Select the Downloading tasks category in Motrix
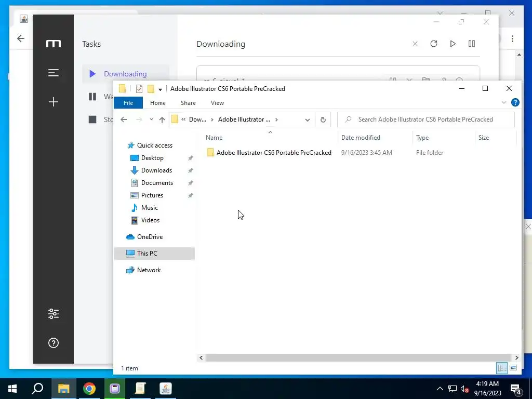 click(126, 74)
